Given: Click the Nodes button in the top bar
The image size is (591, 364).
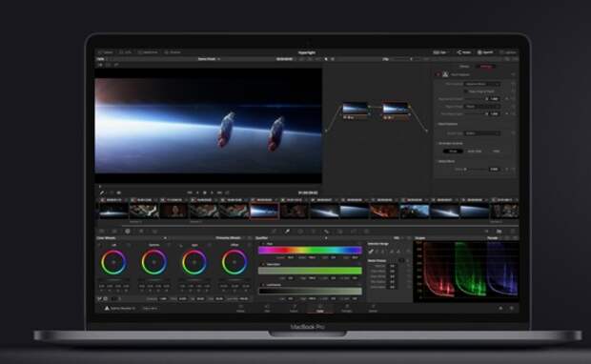Looking at the screenshot, I should [x=463, y=52].
